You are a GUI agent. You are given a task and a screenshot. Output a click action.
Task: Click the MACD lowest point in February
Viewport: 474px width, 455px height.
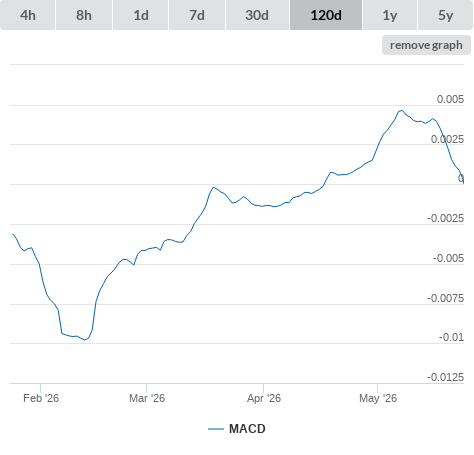pos(85,340)
